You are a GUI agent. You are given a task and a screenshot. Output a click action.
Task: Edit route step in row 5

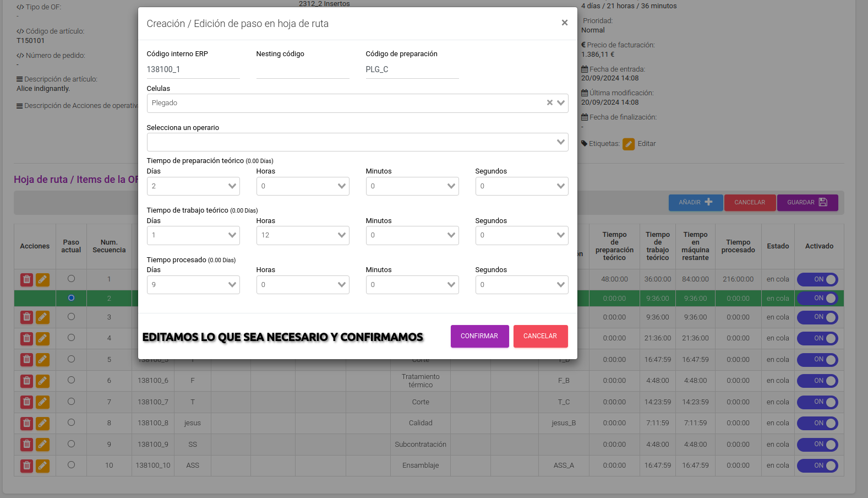point(42,360)
